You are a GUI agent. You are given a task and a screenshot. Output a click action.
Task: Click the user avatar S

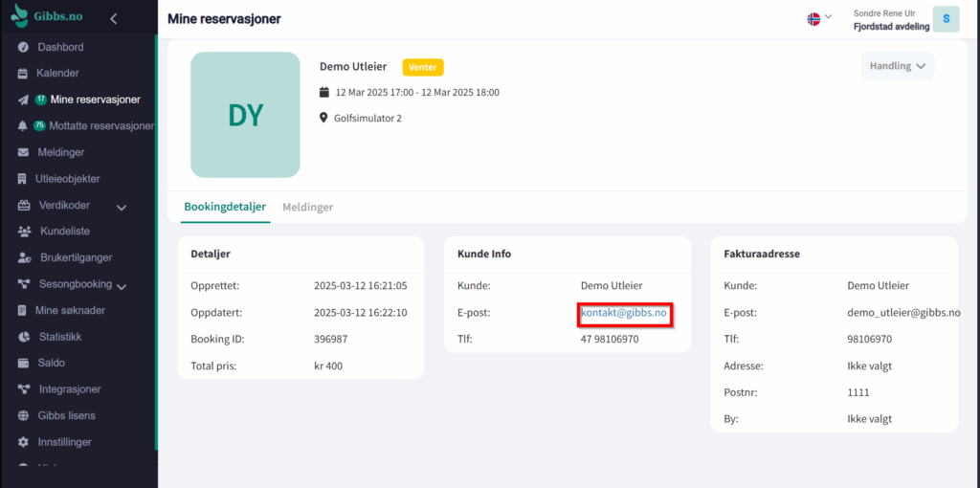pyautogui.click(x=946, y=19)
